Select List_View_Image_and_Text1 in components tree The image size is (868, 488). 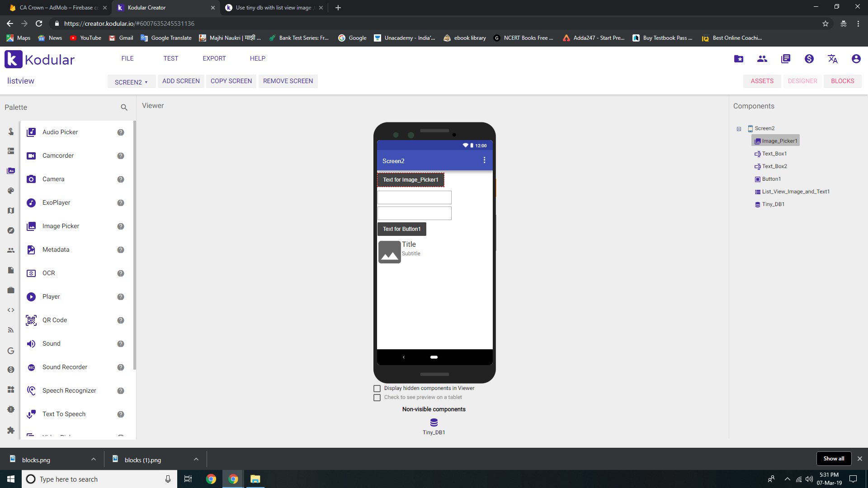click(x=795, y=192)
